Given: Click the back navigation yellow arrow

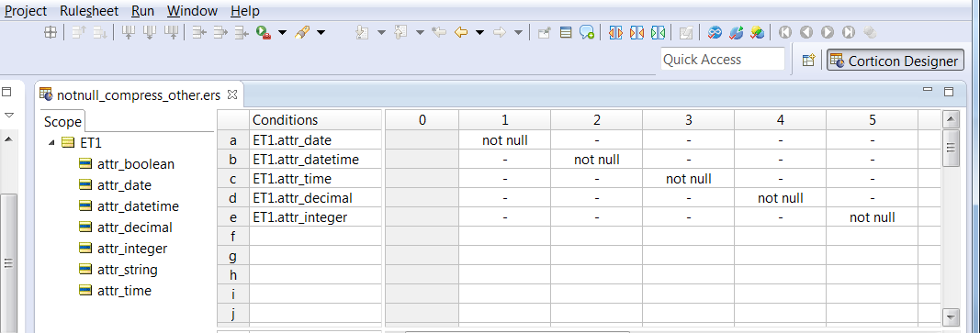Looking at the screenshot, I should click(461, 32).
